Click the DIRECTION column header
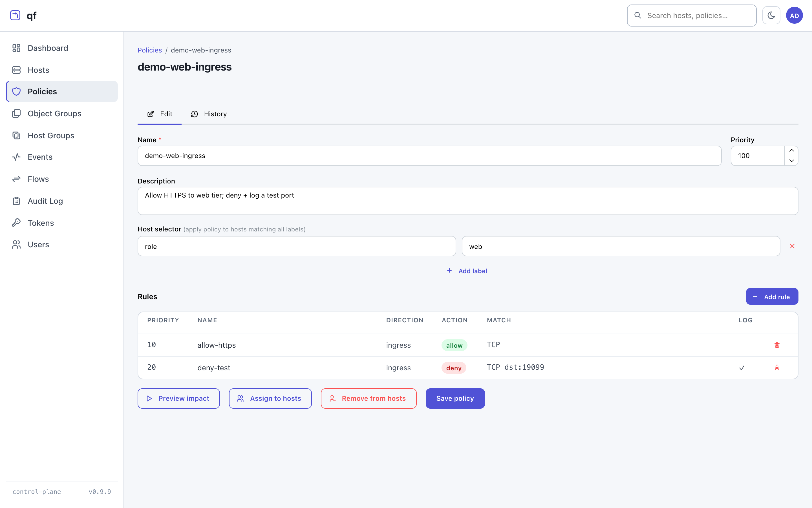The image size is (812, 508). 405,320
